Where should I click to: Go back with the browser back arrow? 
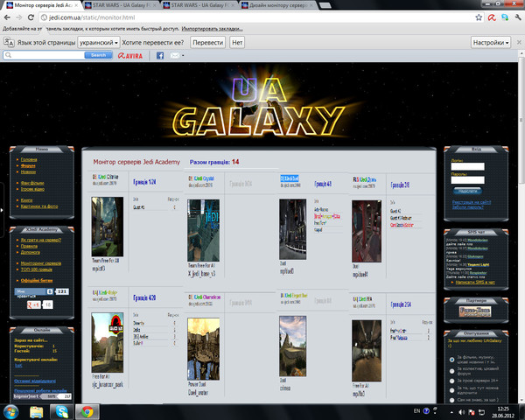tap(7, 17)
